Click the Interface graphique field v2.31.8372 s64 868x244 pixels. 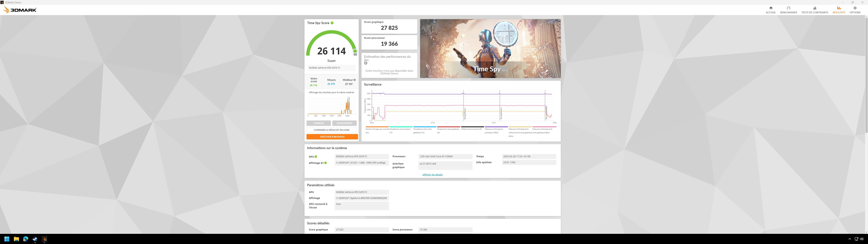coord(445,165)
